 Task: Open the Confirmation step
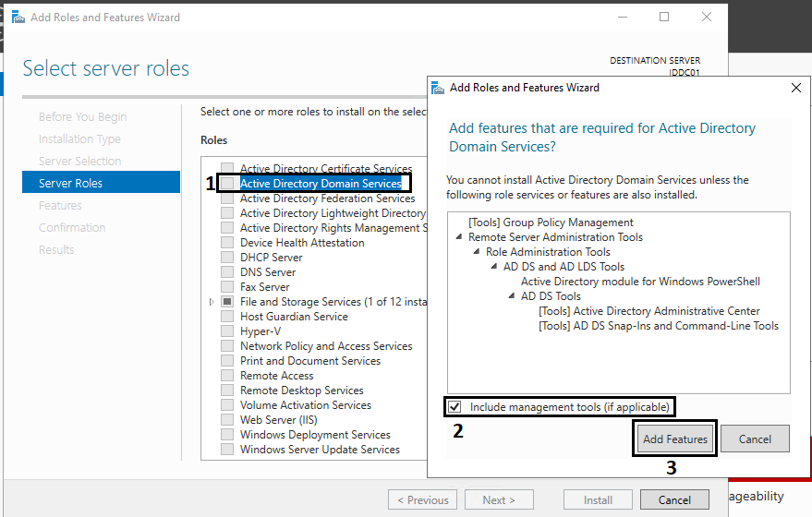(x=72, y=228)
